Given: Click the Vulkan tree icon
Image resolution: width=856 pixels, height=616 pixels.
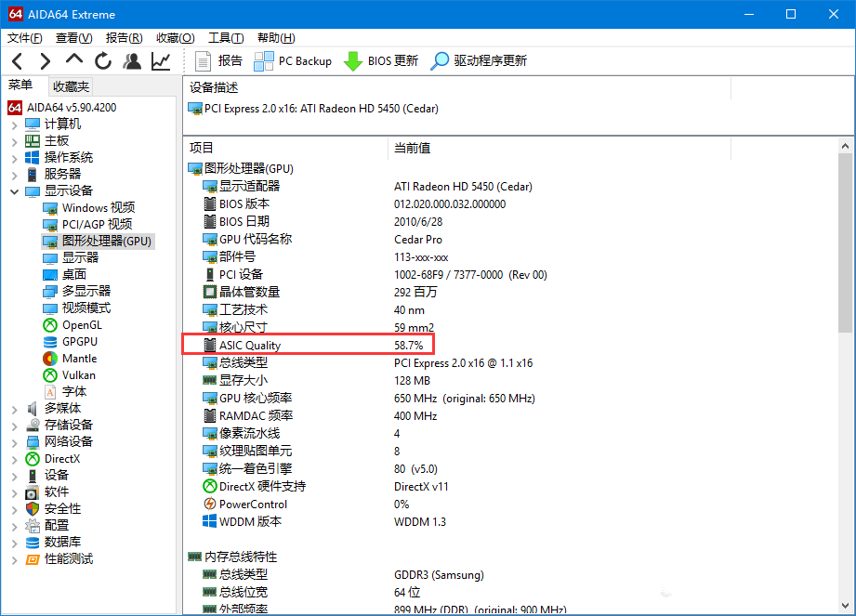Looking at the screenshot, I should click(50, 375).
